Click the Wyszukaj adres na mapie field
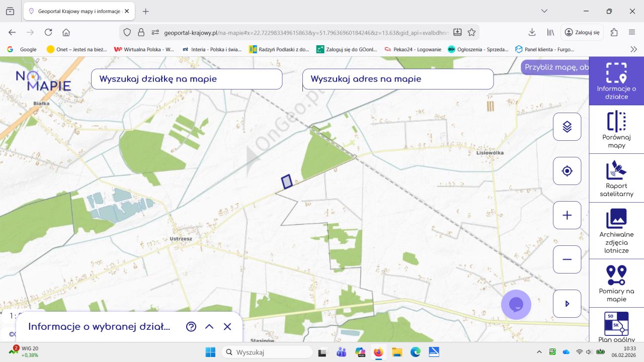 397,79
